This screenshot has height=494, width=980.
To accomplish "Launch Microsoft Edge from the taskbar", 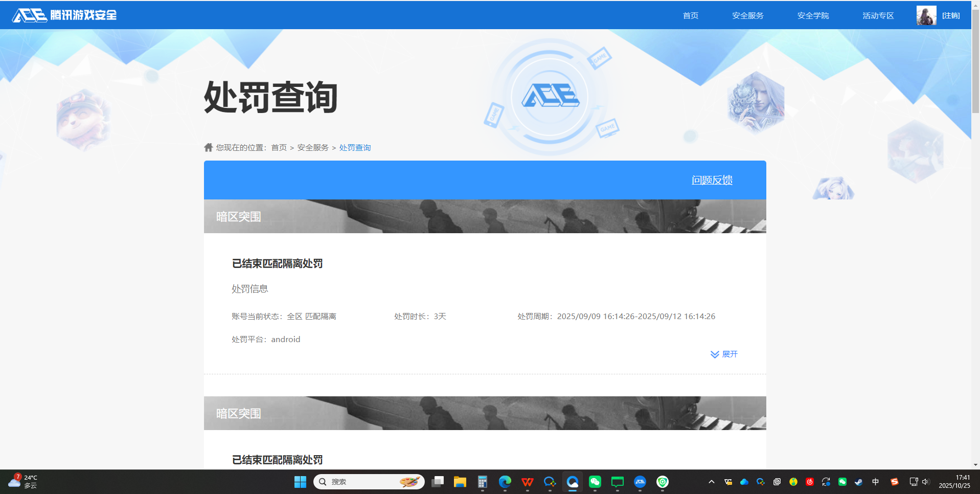I will (x=505, y=481).
